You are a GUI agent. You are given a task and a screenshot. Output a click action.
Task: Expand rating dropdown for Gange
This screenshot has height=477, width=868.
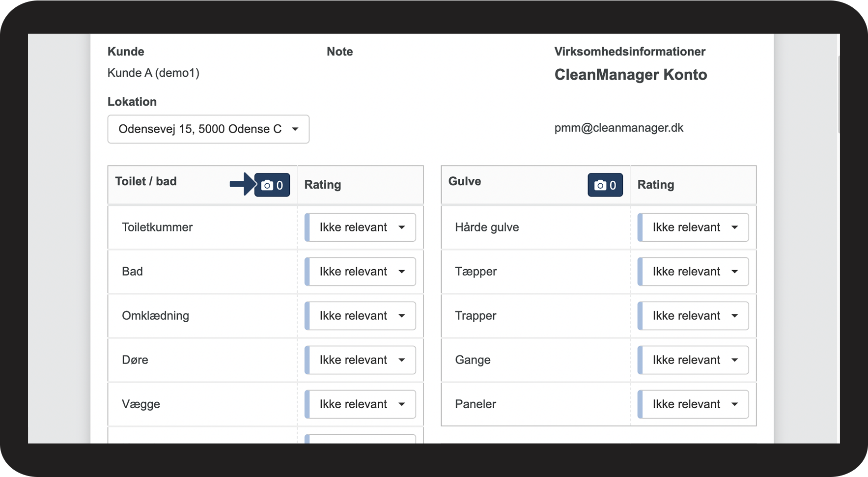pyautogui.click(x=693, y=360)
